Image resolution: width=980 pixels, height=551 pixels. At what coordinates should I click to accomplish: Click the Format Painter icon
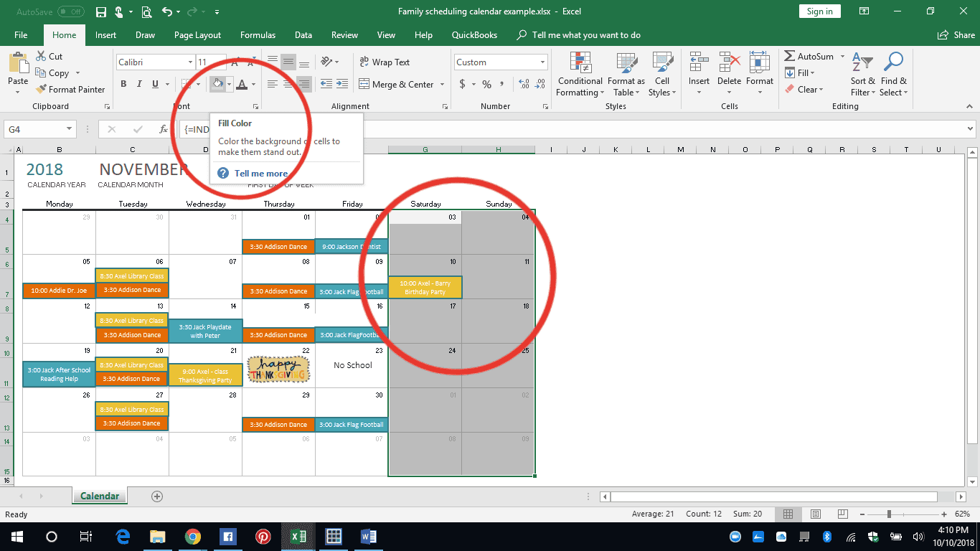(x=41, y=90)
